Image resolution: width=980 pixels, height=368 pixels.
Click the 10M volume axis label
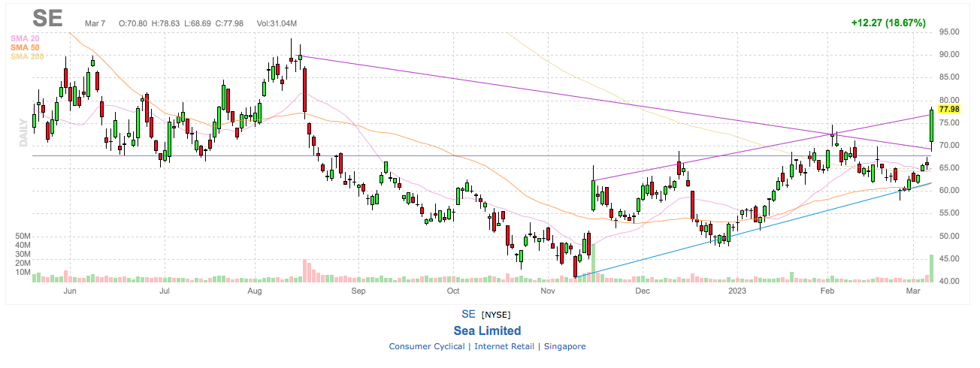pos(22,272)
